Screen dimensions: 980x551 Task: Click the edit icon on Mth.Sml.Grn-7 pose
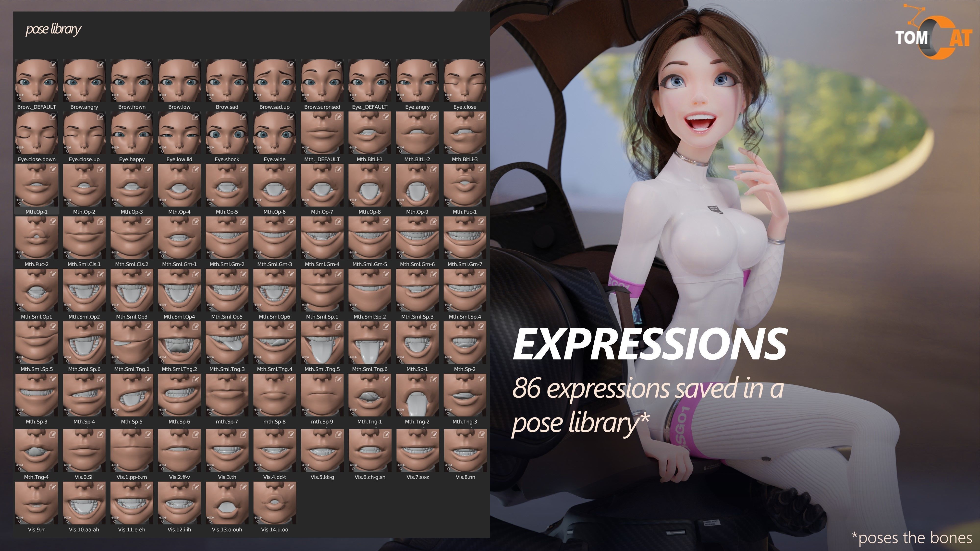pos(481,222)
